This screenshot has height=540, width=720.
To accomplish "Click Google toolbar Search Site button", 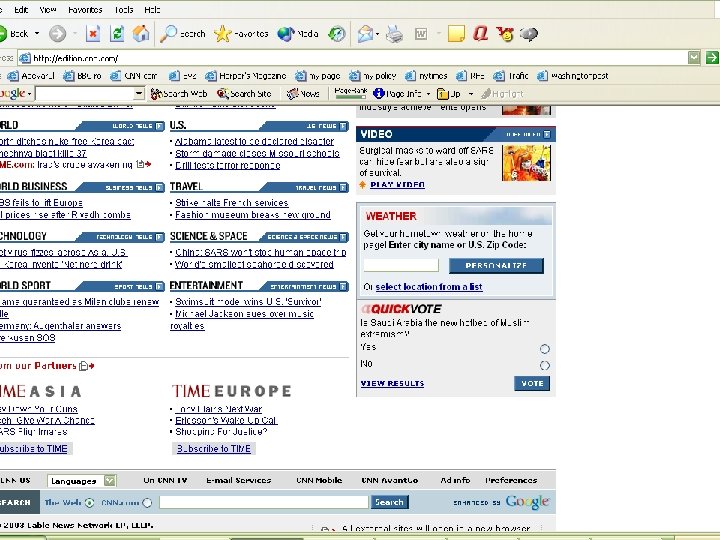I will 244,94.
